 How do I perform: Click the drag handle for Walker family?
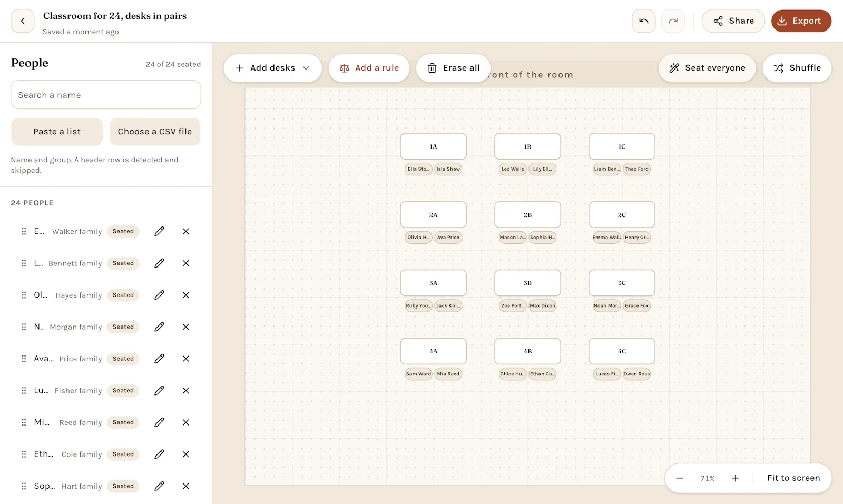tap(24, 231)
